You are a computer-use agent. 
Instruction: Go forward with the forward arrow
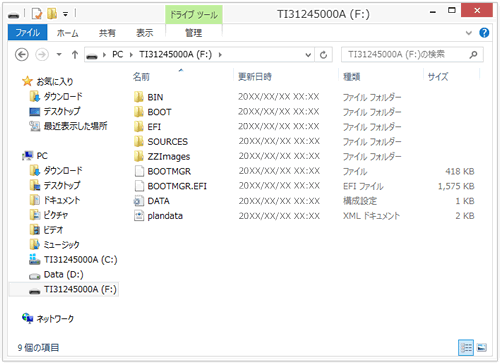pyautogui.click(x=42, y=54)
